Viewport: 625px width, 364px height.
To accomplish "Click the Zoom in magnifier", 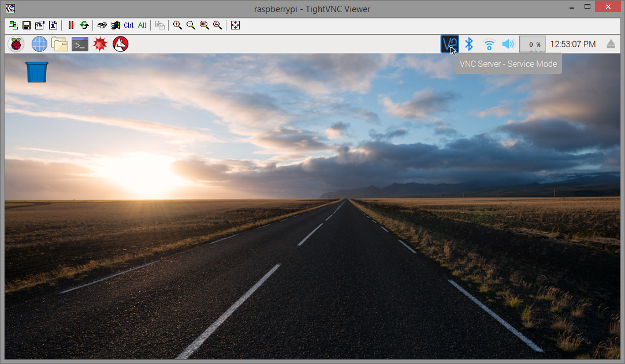I will coord(178,25).
